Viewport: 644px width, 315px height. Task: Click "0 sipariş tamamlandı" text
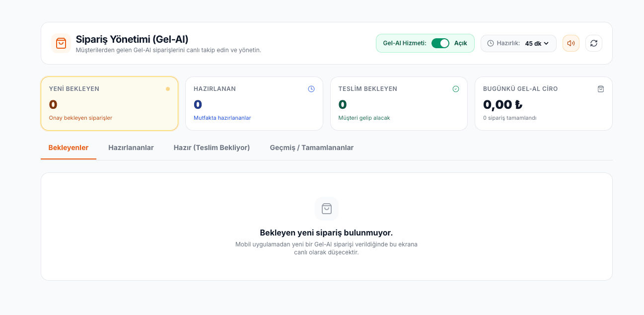[x=510, y=118]
